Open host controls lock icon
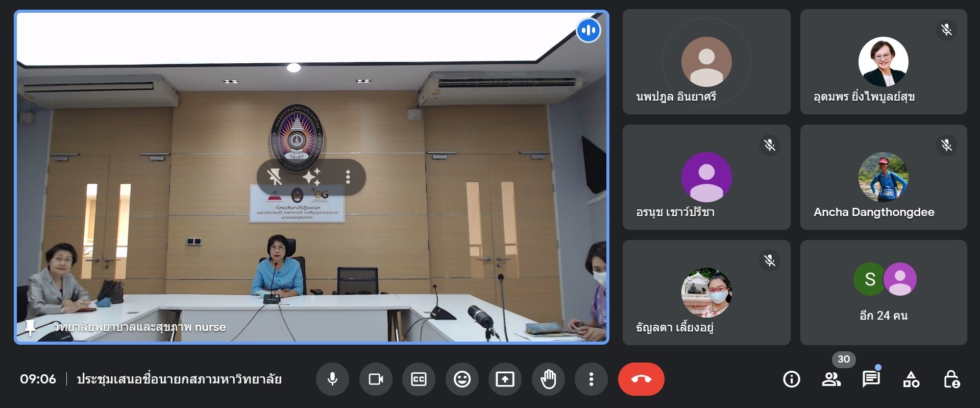The image size is (980, 408). (951, 379)
